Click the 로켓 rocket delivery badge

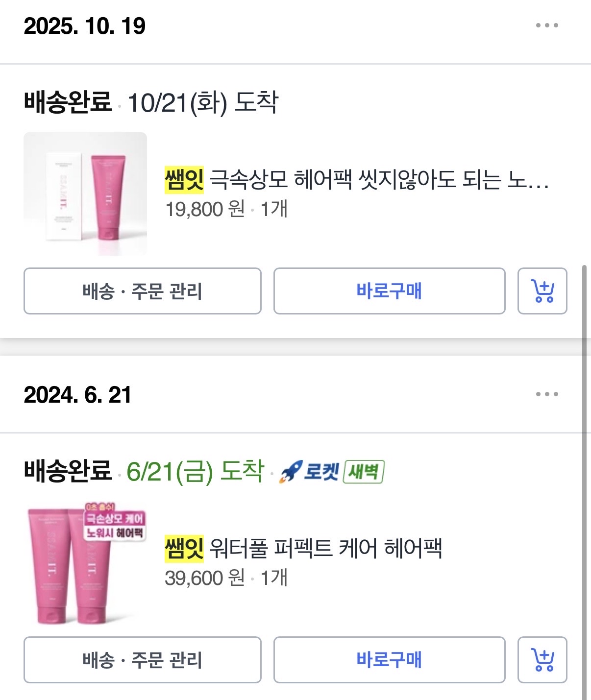309,472
